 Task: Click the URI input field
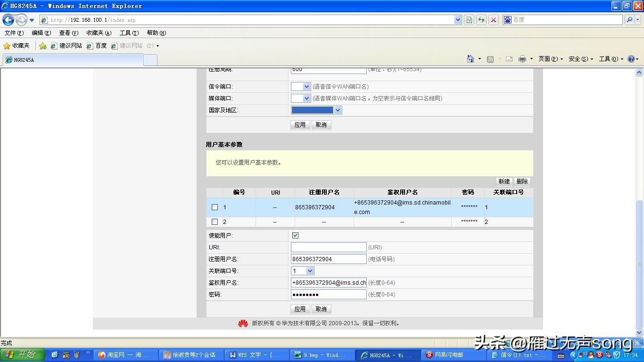tap(329, 247)
